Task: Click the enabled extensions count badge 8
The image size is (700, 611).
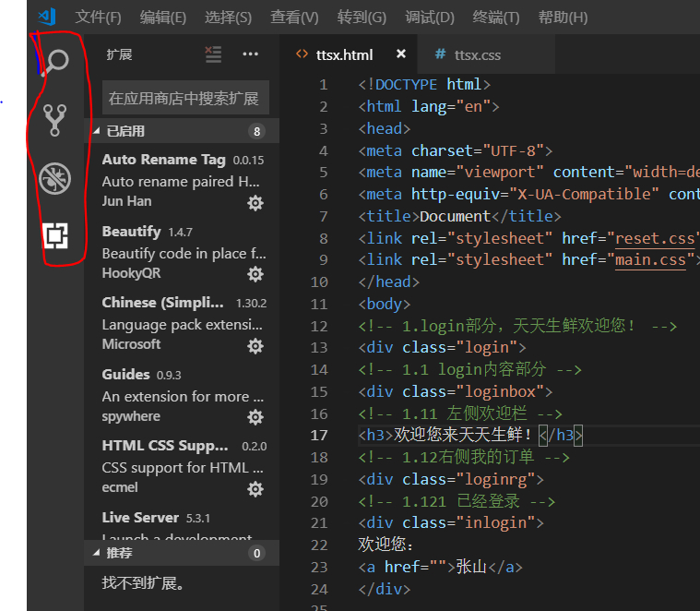Action: click(256, 131)
